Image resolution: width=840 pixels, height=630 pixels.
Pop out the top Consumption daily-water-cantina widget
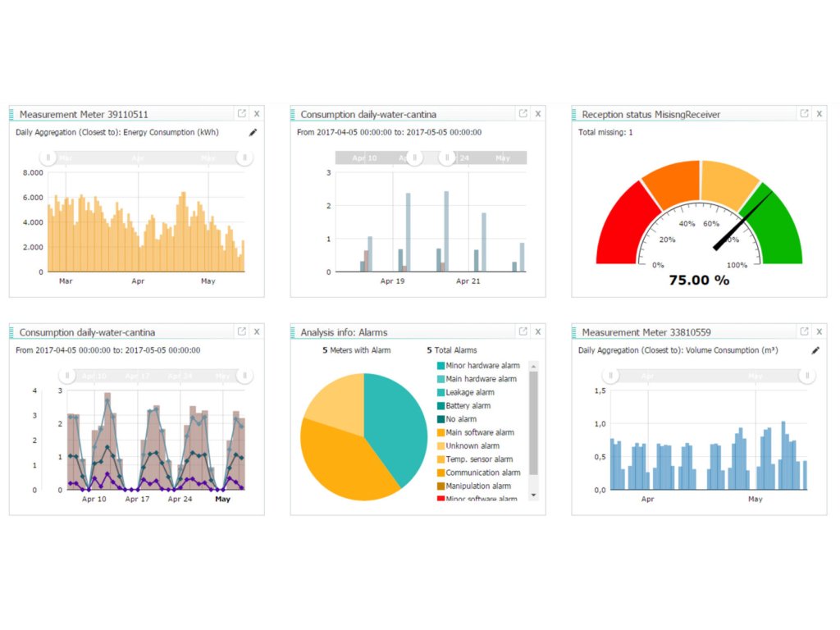tap(523, 113)
